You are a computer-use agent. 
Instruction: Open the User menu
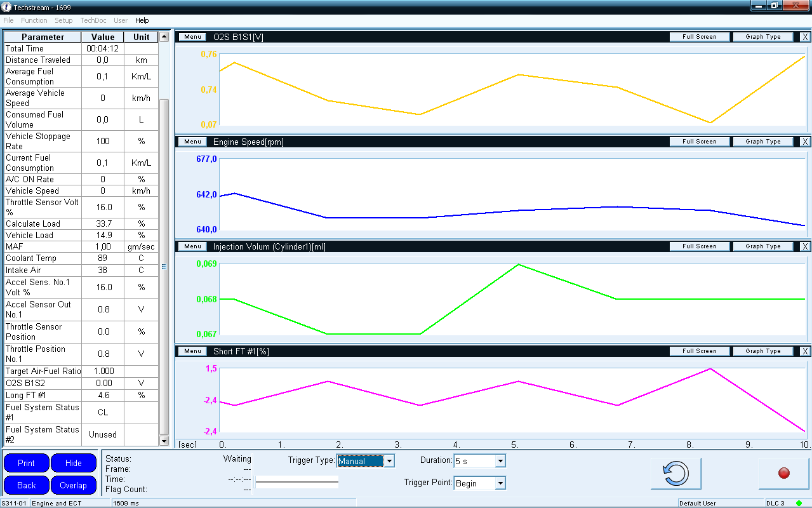coord(121,20)
